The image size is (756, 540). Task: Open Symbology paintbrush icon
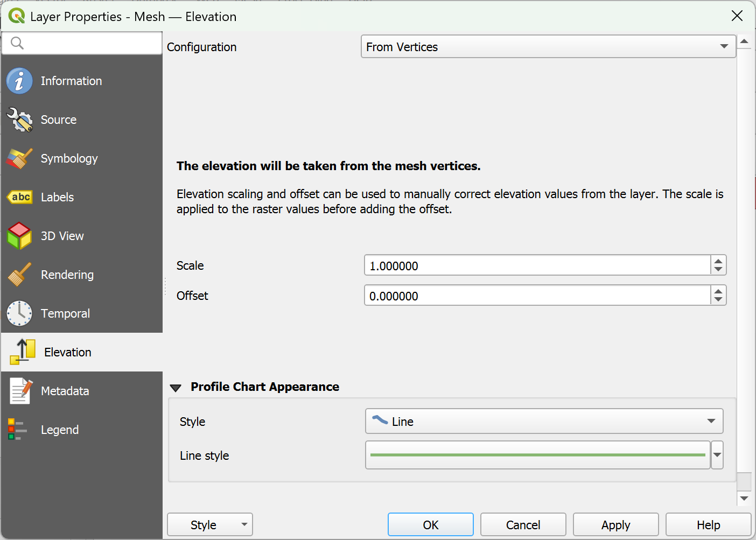[19, 158]
